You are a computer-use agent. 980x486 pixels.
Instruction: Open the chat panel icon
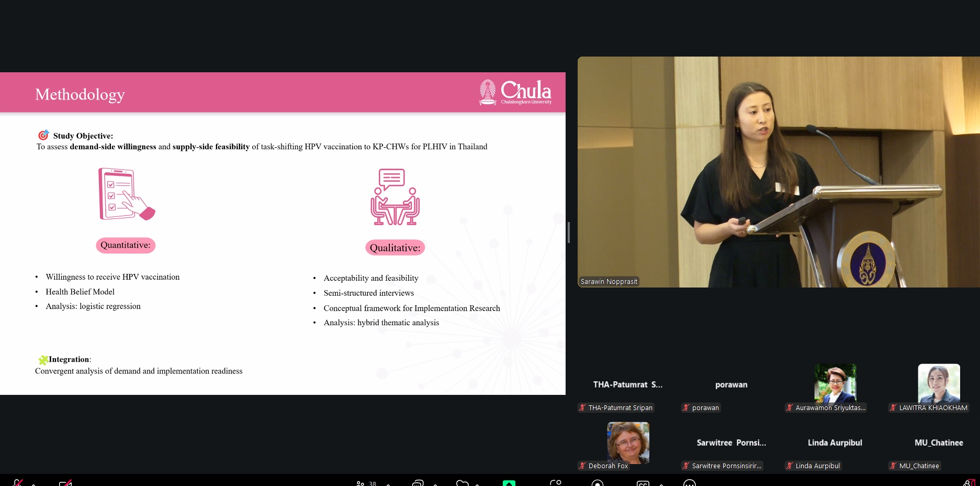(x=418, y=483)
